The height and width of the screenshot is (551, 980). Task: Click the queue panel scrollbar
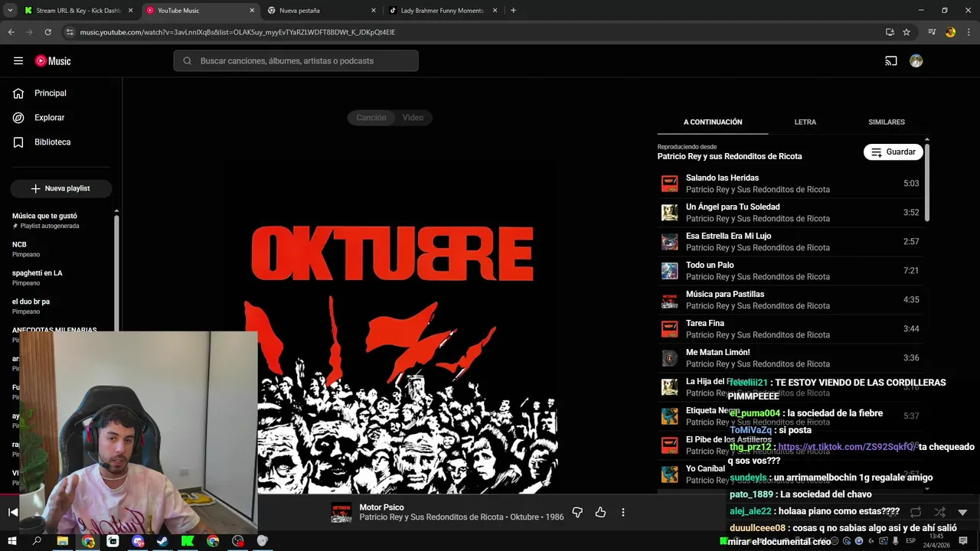pyautogui.click(x=927, y=184)
